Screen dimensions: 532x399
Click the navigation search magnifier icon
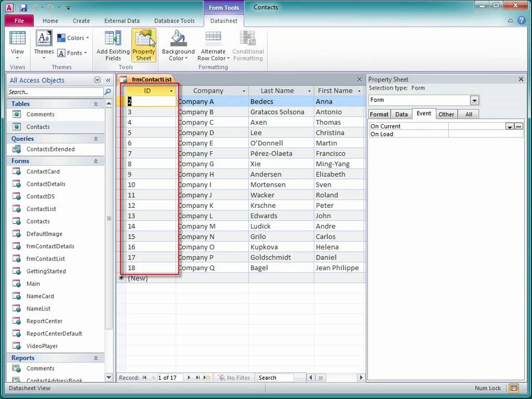(x=108, y=92)
